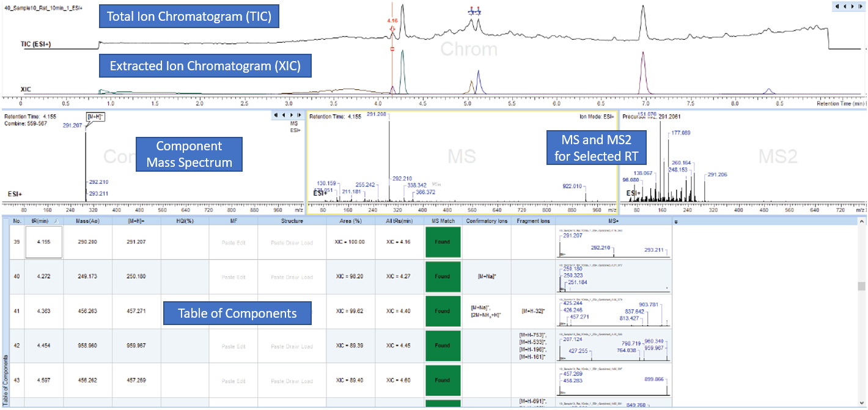Click the table scrollbar up arrow

(x=862, y=221)
